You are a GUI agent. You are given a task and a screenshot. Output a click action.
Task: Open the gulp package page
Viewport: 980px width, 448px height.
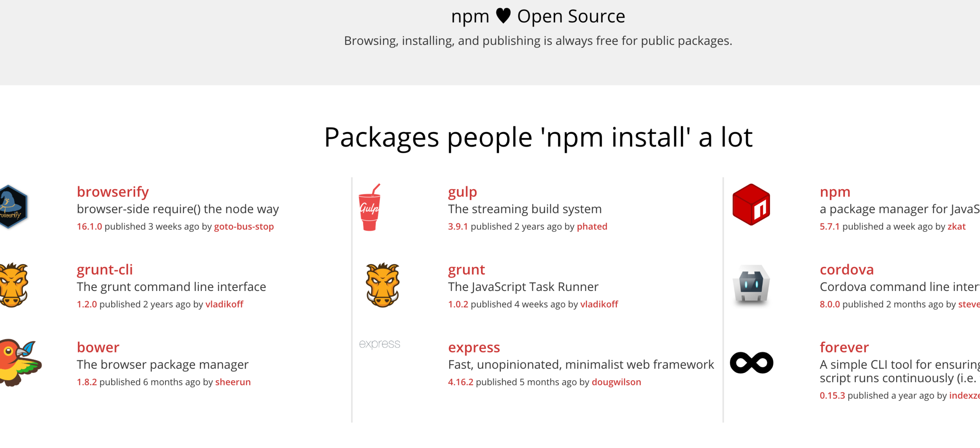click(462, 192)
